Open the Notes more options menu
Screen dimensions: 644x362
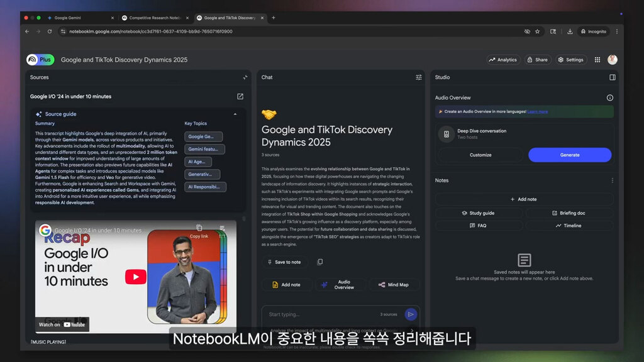613,180
